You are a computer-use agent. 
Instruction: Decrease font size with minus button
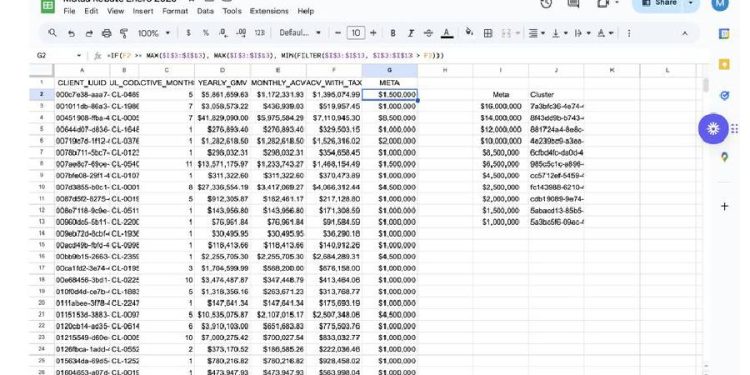[x=338, y=33]
